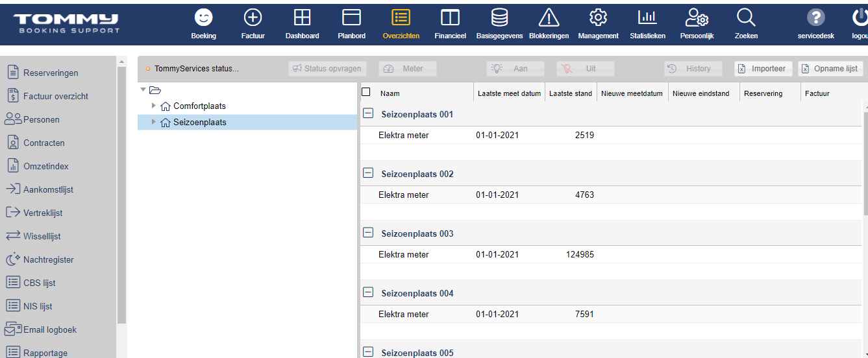868x358 pixels.
Task: Click the Uit button
Action: point(586,69)
